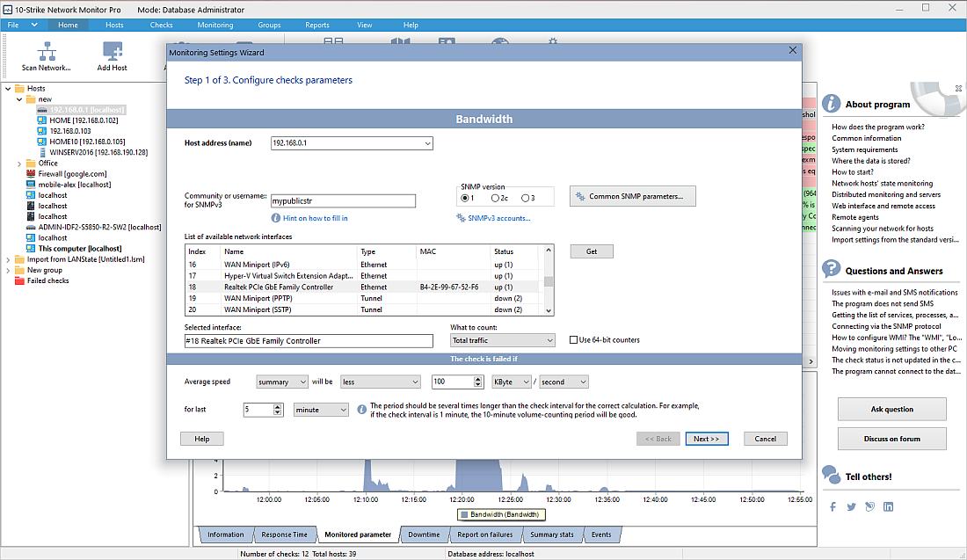Click the right-arrow beside About program panel
The image size is (967, 560).
pos(811,361)
